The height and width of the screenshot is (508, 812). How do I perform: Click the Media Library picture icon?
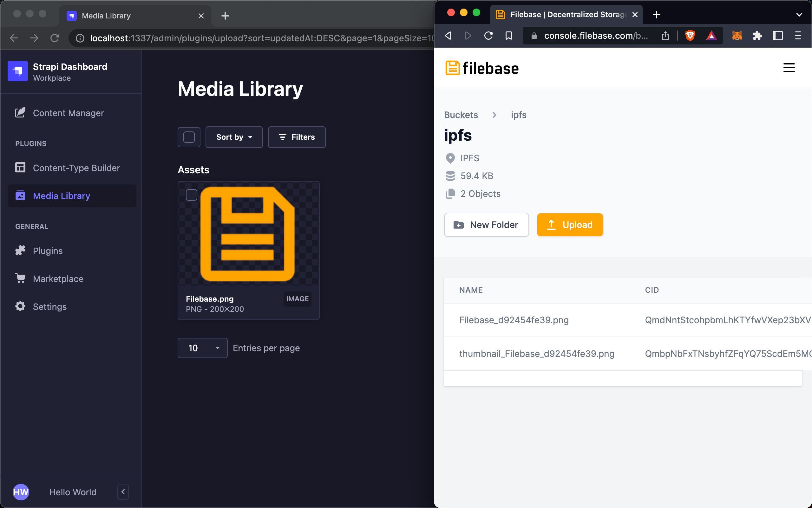(20, 195)
